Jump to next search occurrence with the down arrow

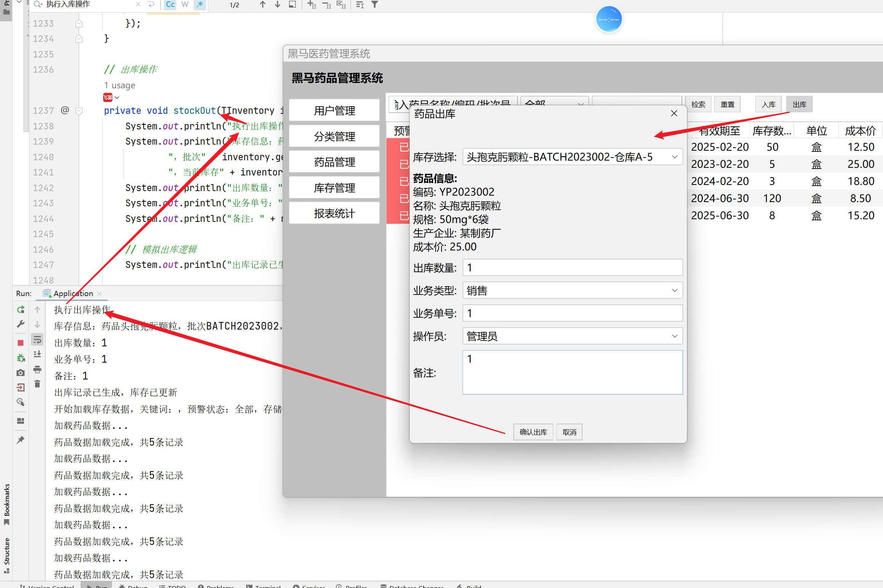[x=278, y=5]
